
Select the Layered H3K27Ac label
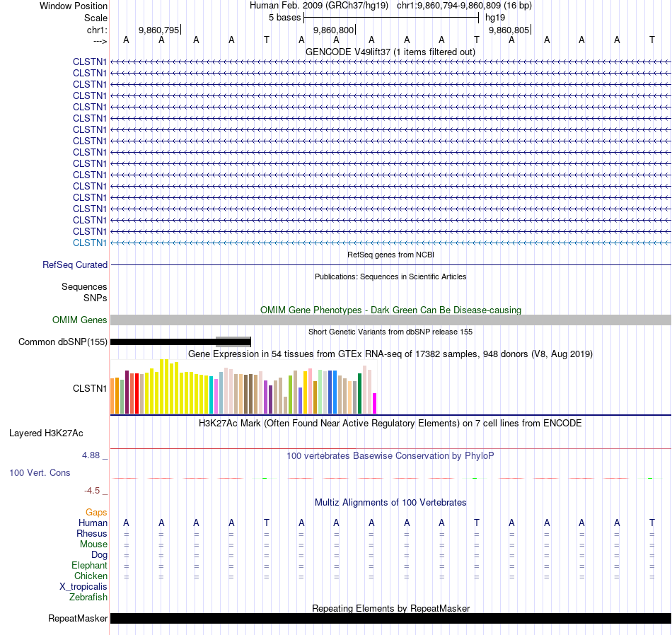pos(46,433)
